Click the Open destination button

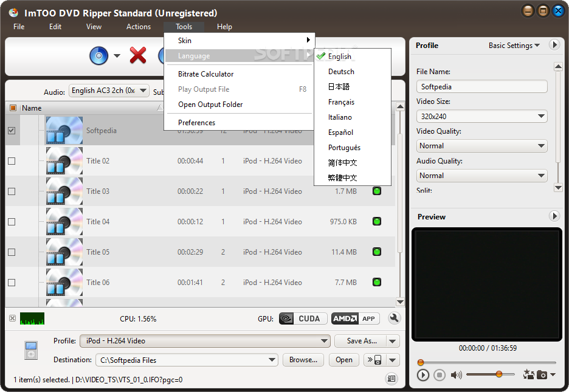pyautogui.click(x=344, y=360)
